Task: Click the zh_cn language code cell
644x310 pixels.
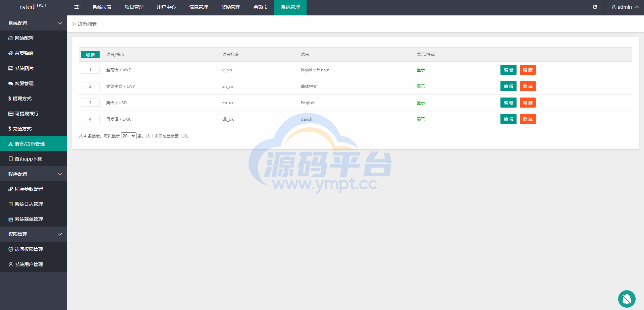Action: click(228, 86)
